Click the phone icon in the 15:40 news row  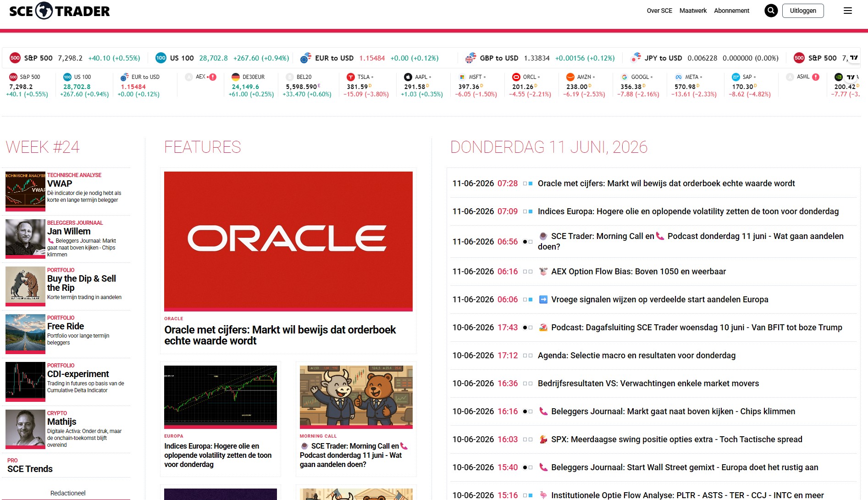pyautogui.click(x=543, y=467)
